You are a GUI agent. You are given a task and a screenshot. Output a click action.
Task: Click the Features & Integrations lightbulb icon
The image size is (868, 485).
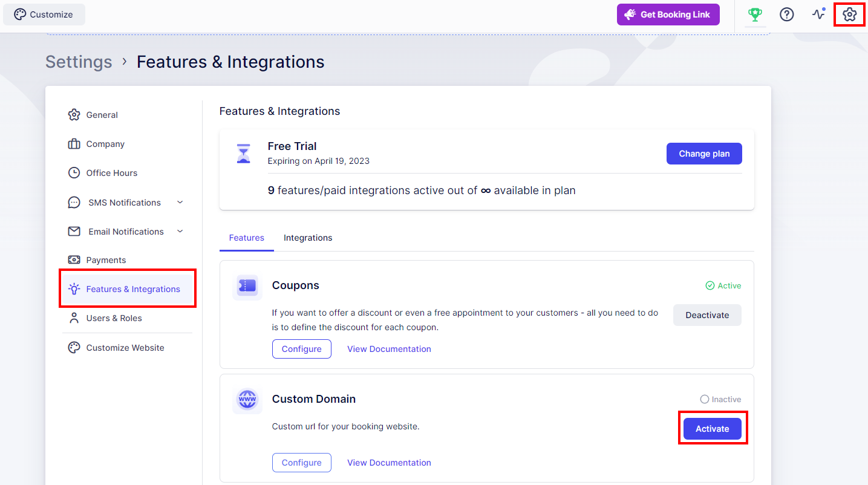pos(74,289)
